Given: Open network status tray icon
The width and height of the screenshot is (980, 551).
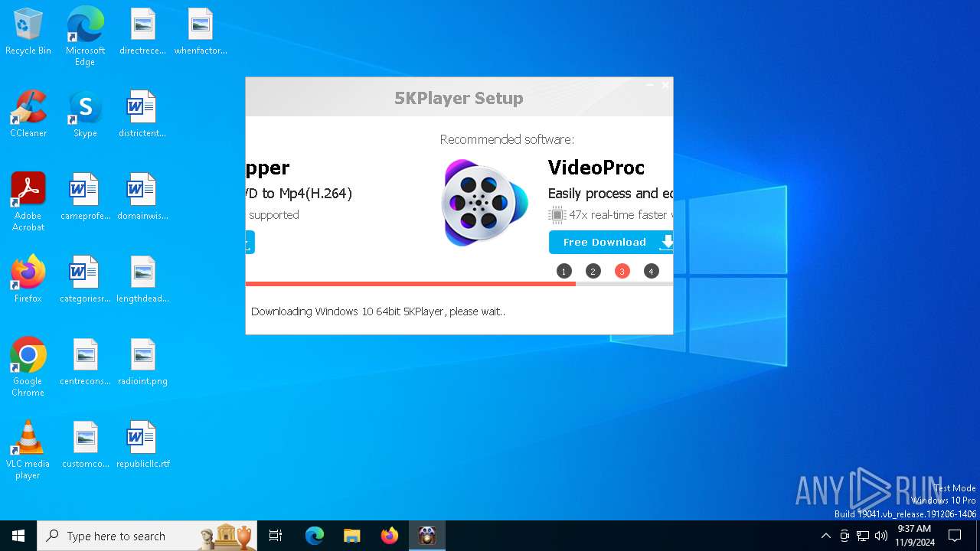Looking at the screenshot, I should tap(863, 536).
